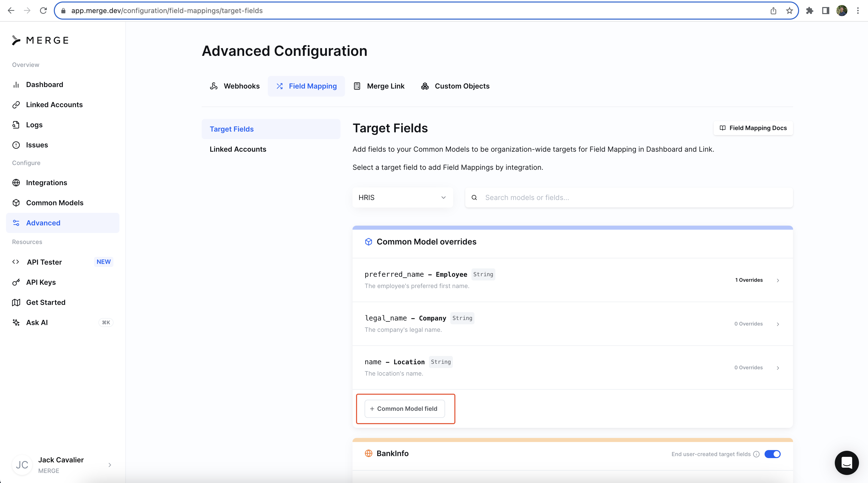Open Field Mapping Docs
The width and height of the screenshot is (868, 483).
[753, 128]
